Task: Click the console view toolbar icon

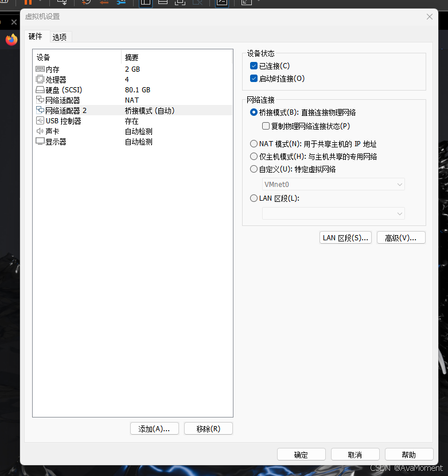Action: pos(222,2)
